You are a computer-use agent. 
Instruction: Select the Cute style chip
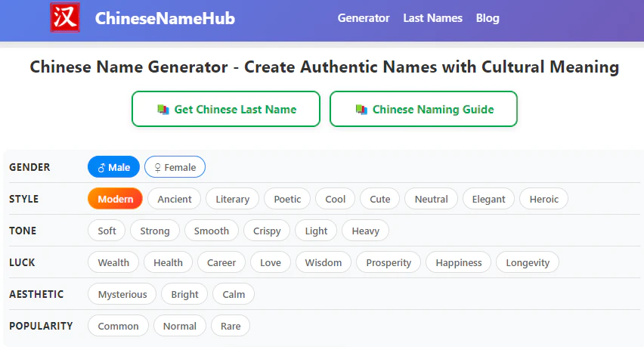(380, 199)
